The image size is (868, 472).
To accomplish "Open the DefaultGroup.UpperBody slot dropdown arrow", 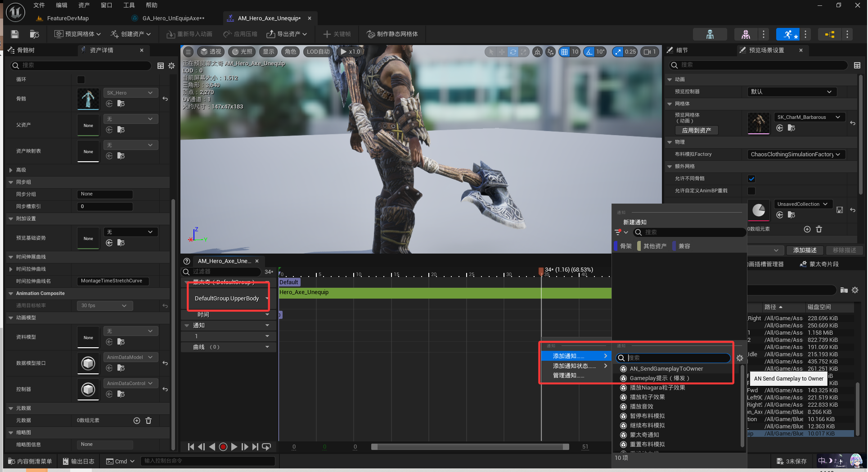I will 267,299.
